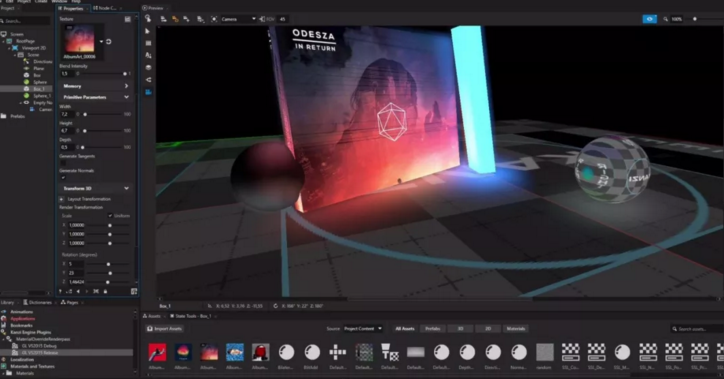Open the Source Project Content dropdown

[x=363, y=329]
